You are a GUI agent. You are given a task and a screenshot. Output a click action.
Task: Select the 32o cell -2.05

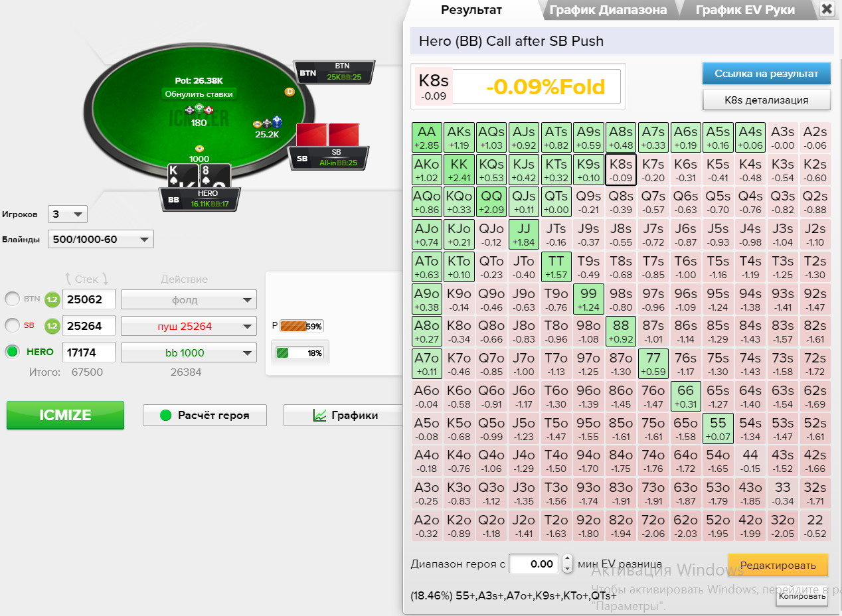(x=782, y=526)
